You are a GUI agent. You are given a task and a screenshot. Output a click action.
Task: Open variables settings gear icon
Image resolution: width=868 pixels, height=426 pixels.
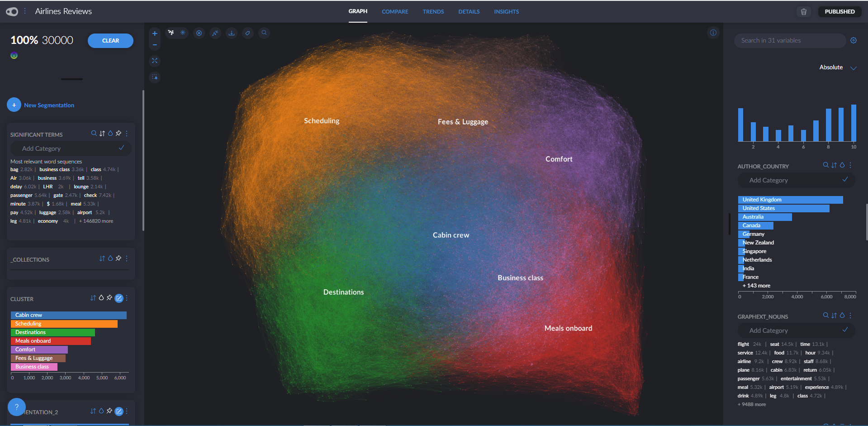pyautogui.click(x=854, y=40)
